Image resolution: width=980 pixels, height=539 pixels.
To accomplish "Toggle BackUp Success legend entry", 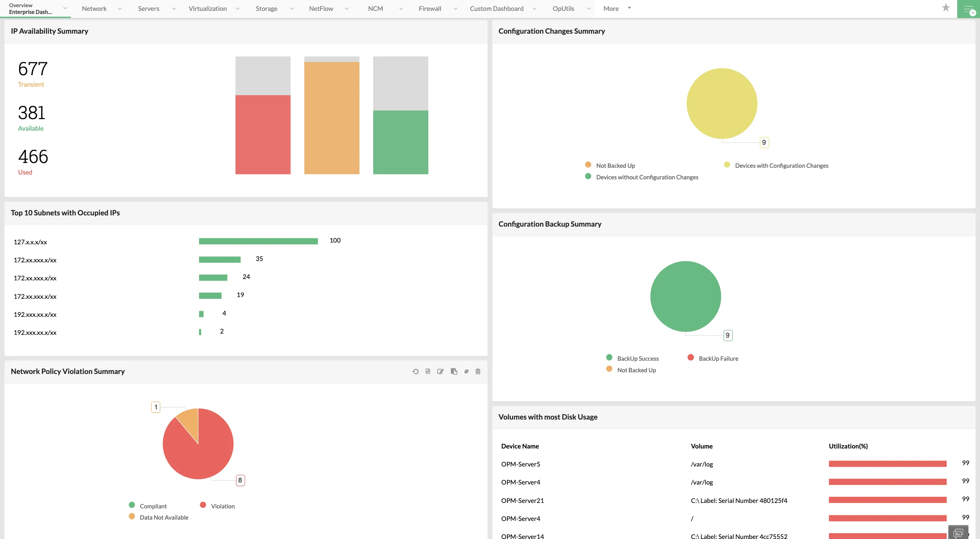I will pyautogui.click(x=638, y=358).
